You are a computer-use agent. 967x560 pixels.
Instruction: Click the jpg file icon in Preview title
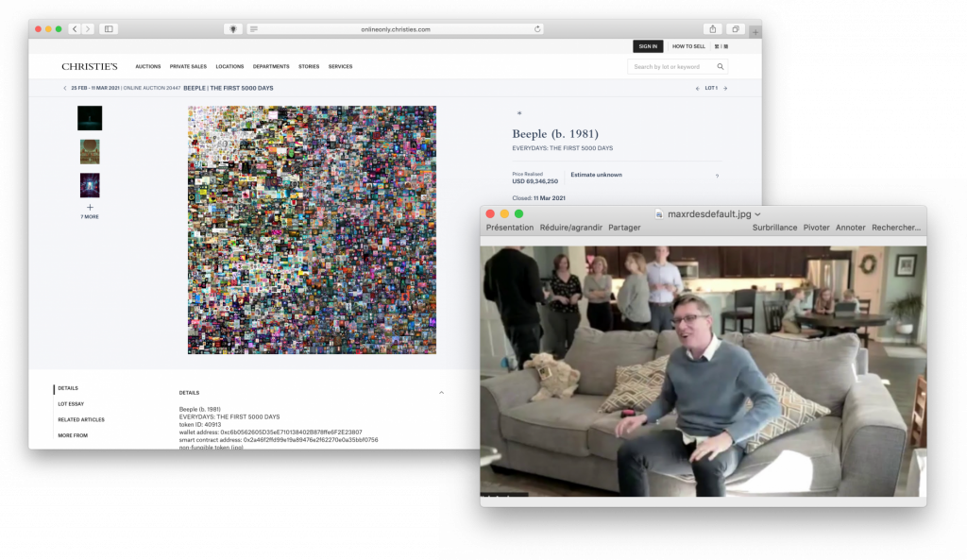click(658, 214)
